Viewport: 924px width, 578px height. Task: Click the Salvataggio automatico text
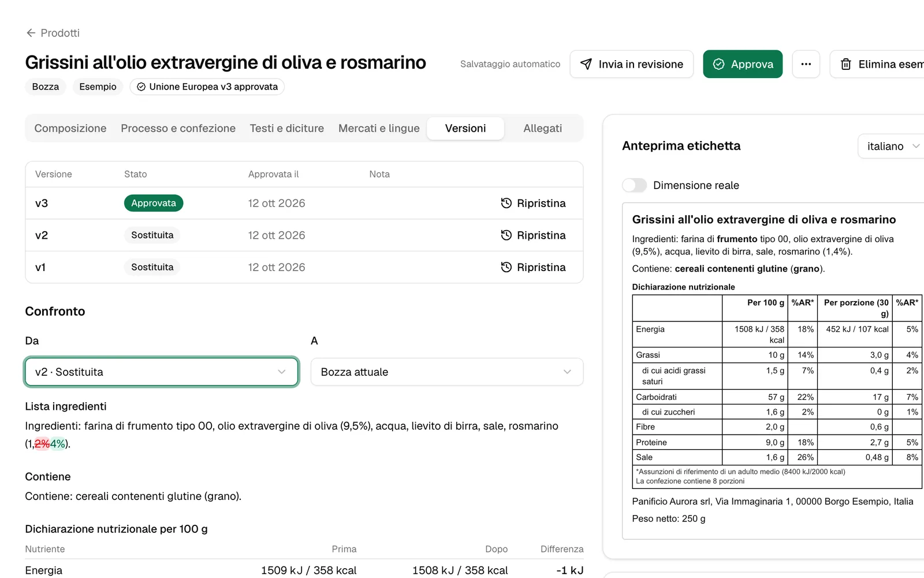click(x=510, y=64)
